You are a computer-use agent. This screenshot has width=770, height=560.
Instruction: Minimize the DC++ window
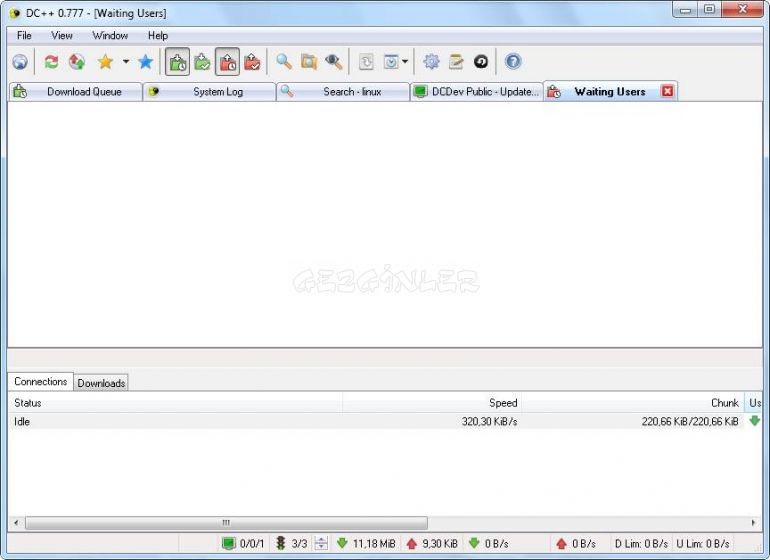(x=686, y=10)
